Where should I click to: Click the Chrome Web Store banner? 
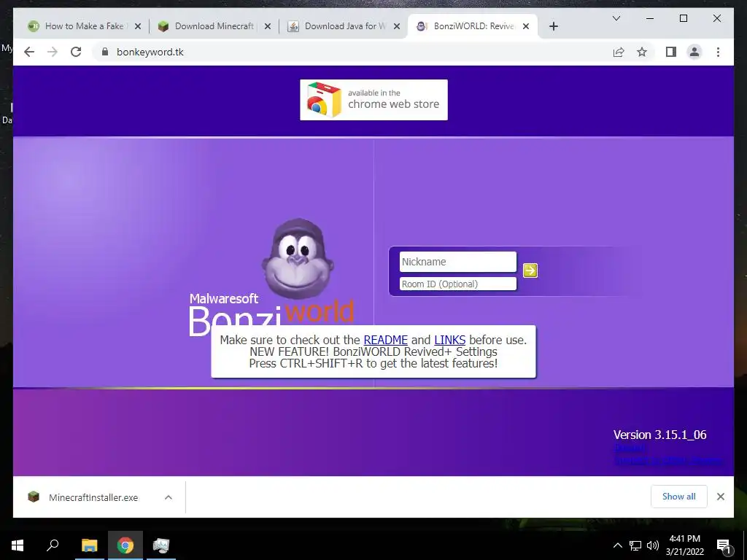point(373,100)
